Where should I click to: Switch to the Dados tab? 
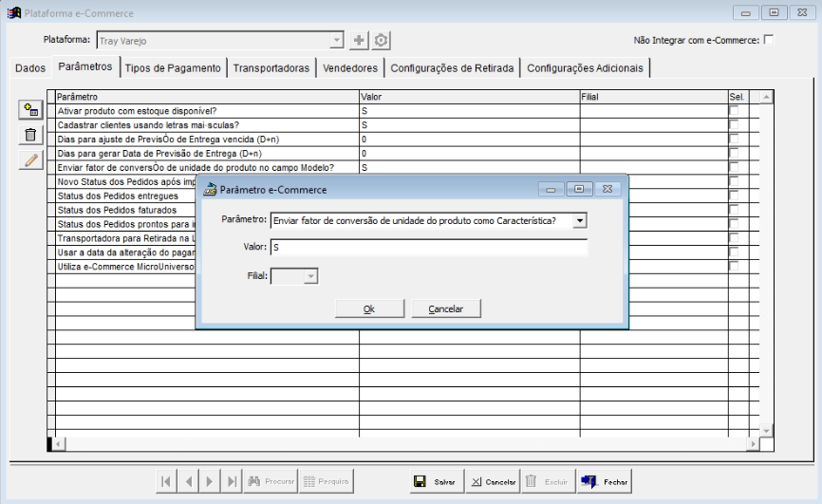(30, 68)
